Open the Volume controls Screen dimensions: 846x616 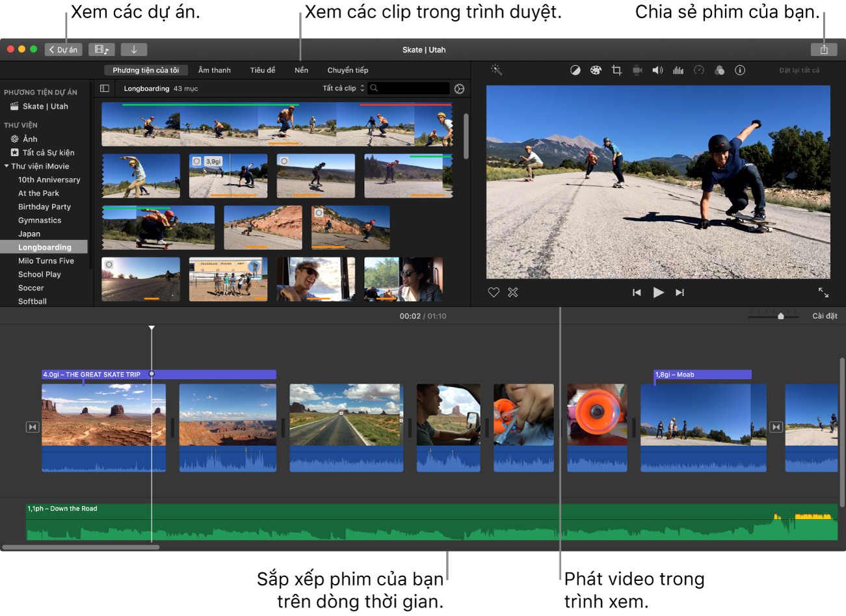click(x=658, y=70)
